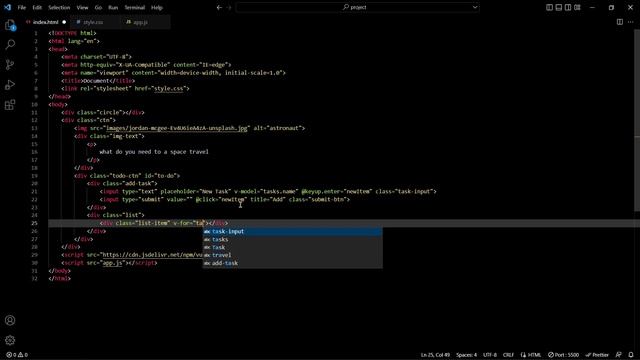Screen dimensions: 640x360
Task: Open the Go menu
Action: [98, 7]
